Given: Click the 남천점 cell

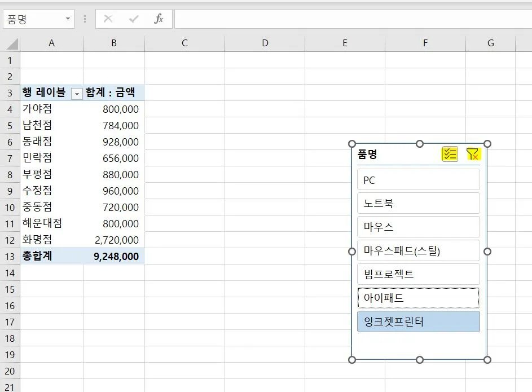Looking at the screenshot, I should (x=51, y=125).
